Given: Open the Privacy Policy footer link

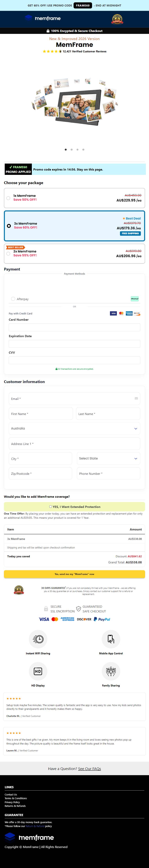Looking at the screenshot, I should 12,802.
